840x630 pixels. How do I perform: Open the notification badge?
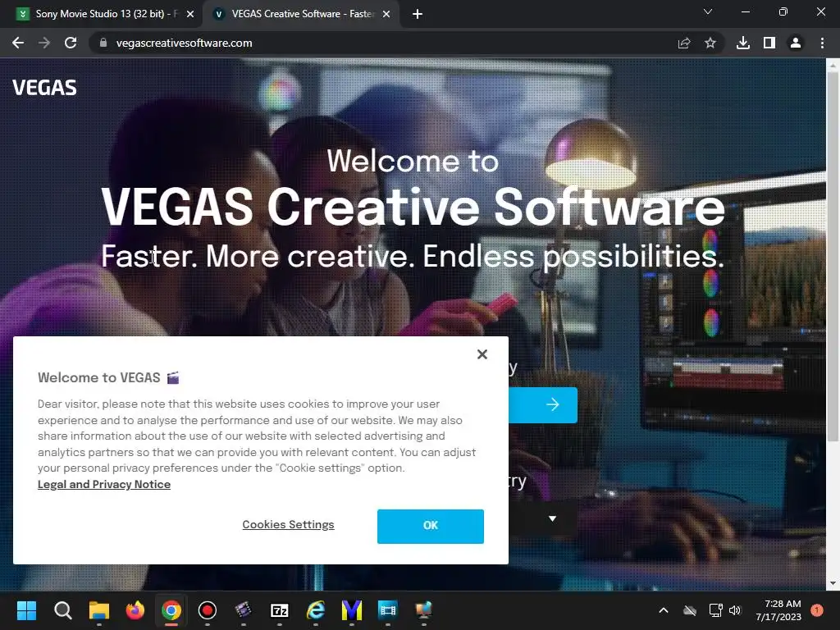coord(817,610)
